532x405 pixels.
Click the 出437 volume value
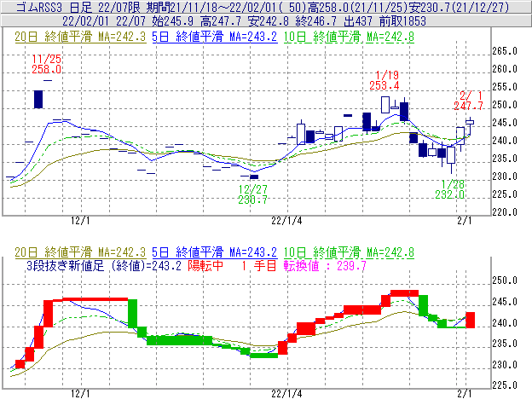(357, 21)
